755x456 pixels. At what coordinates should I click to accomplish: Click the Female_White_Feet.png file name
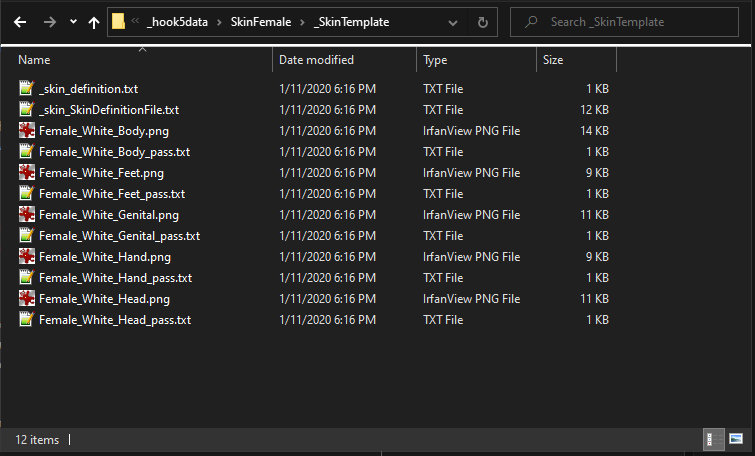[102, 173]
